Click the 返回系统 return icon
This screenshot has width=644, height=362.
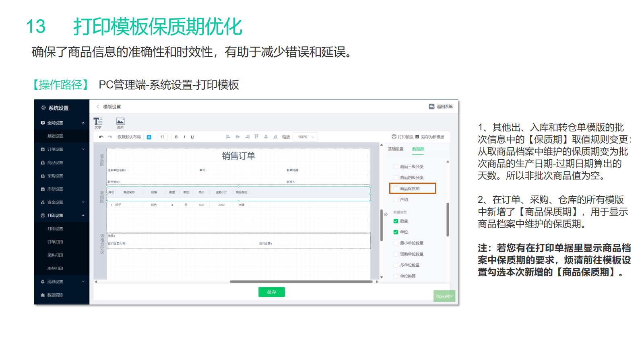(431, 107)
